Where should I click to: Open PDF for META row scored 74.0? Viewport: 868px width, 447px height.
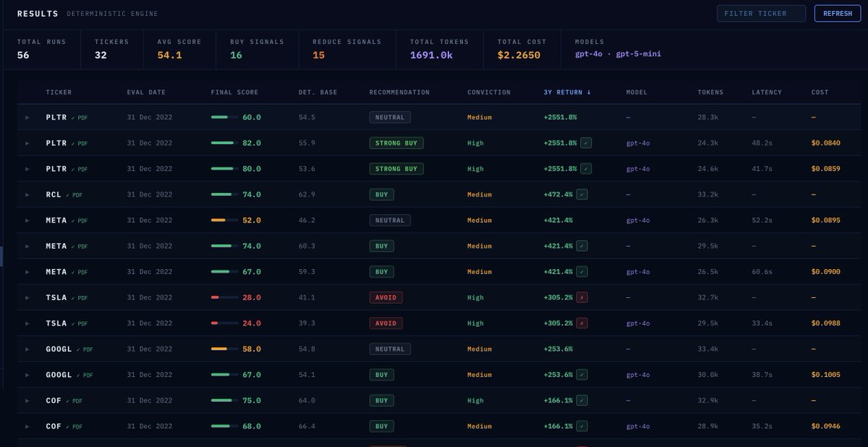point(79,247)
